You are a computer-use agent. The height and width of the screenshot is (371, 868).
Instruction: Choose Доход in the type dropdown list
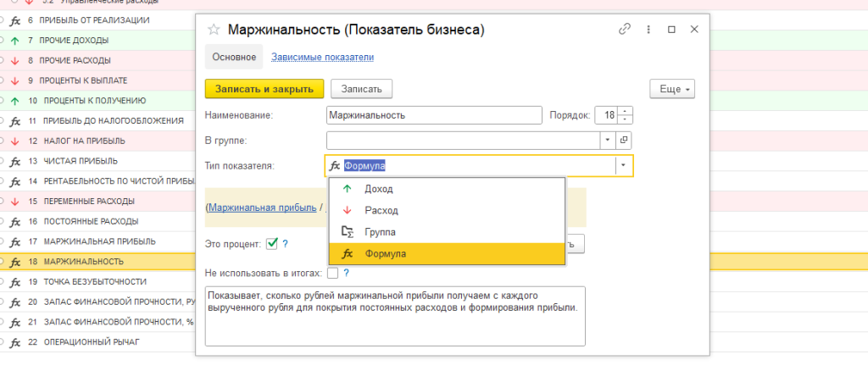(447, 189)
